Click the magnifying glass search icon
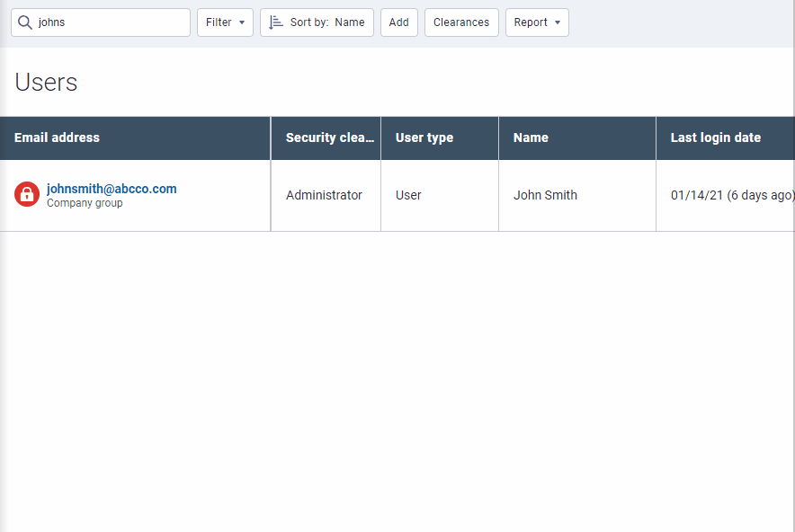Viewport: 795px width, 532px height. [x=25, y=22]
